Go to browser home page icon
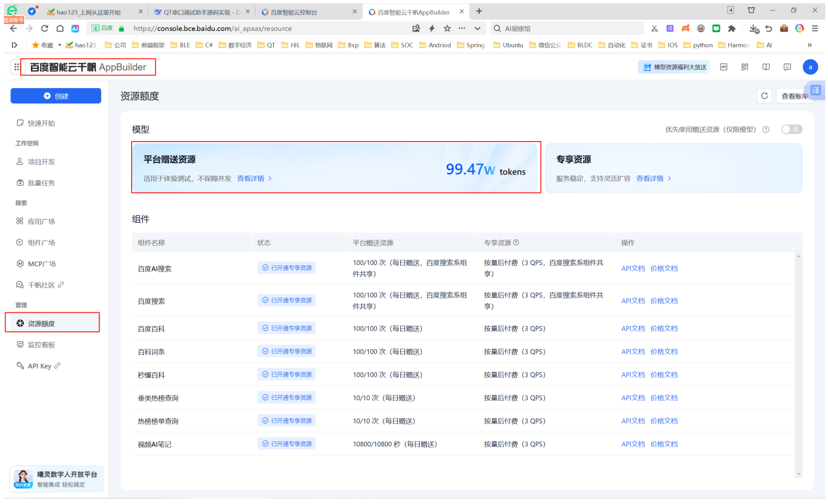The height and width of the screenshot is (504, 828). [x=60, y=29]
